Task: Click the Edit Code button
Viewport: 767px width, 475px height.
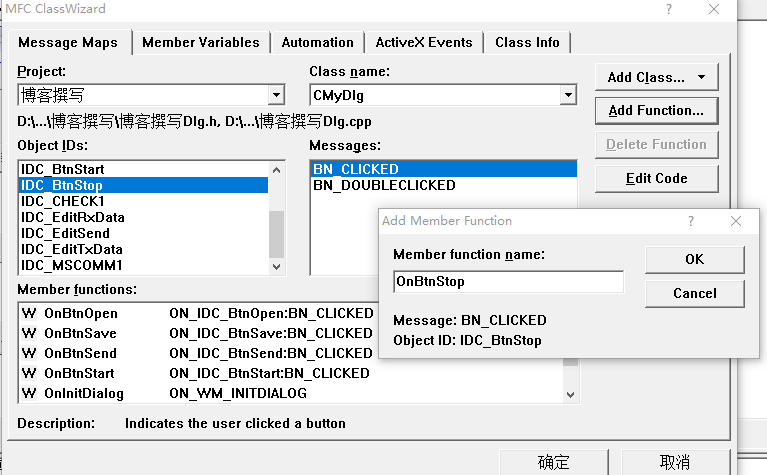Action: (656, 179)
